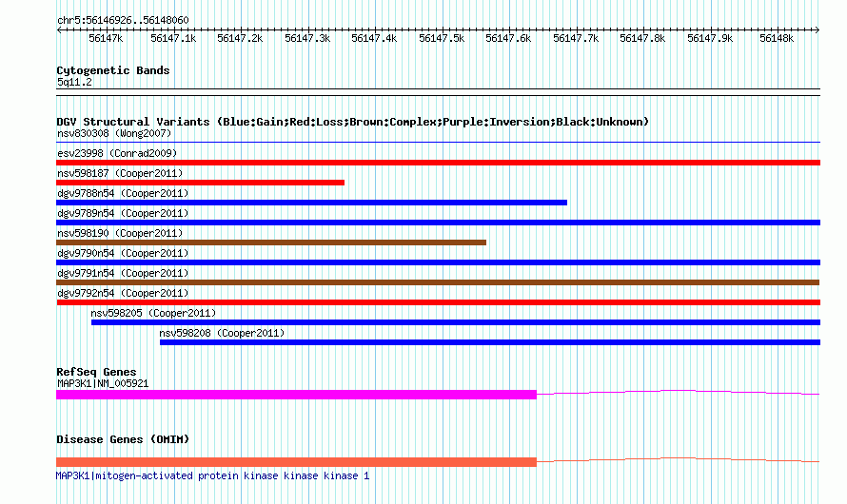
Task: Click the 56147.4k ruler tick label
Action: (374, 39)
